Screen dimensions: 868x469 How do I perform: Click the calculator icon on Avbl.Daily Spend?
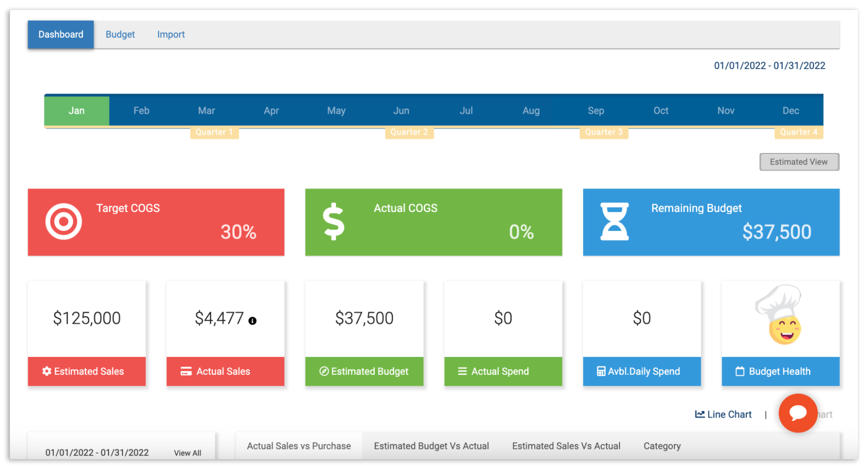(x=601, y=371)
